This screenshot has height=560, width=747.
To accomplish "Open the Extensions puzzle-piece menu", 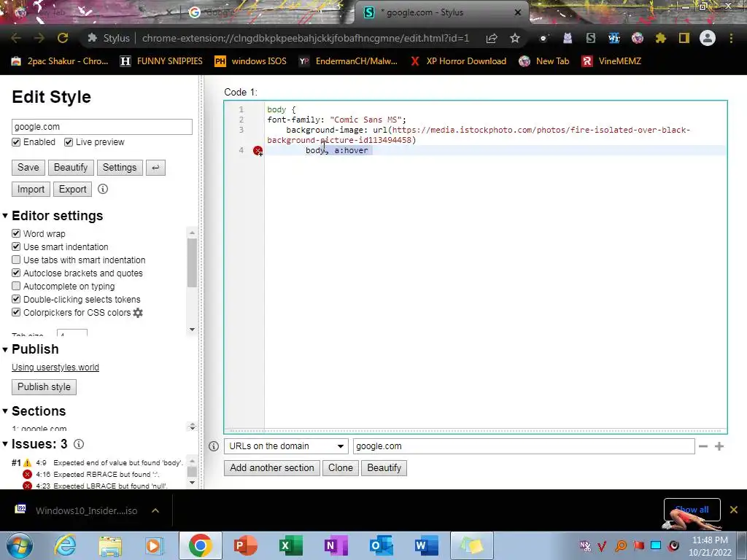I will (661, 38).
